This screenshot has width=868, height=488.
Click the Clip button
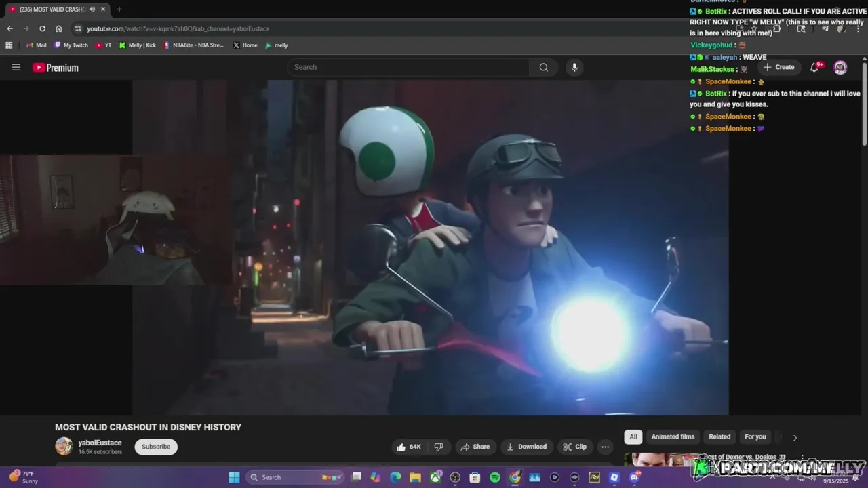click(574, 447)
